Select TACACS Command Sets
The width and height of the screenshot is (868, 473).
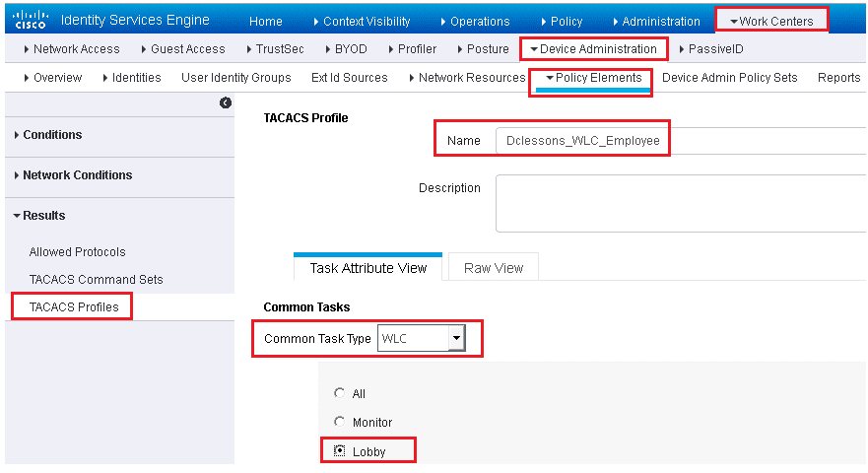coord(97,280)
